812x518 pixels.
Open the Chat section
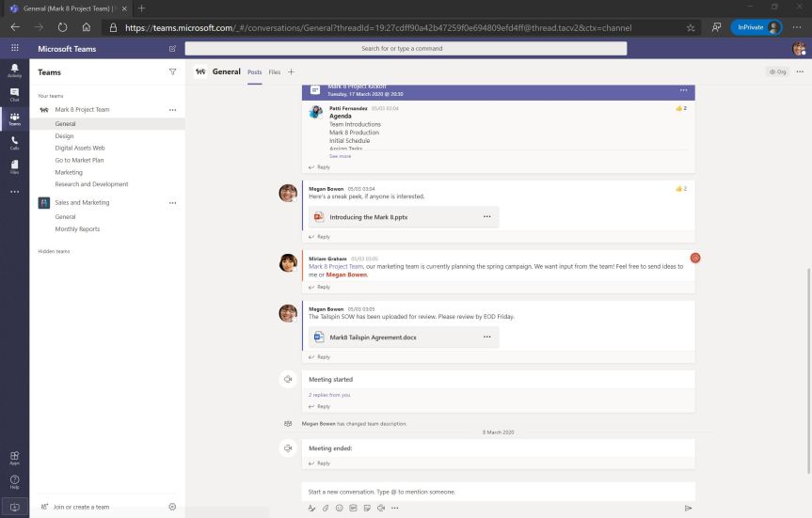[x=14, y=93]
